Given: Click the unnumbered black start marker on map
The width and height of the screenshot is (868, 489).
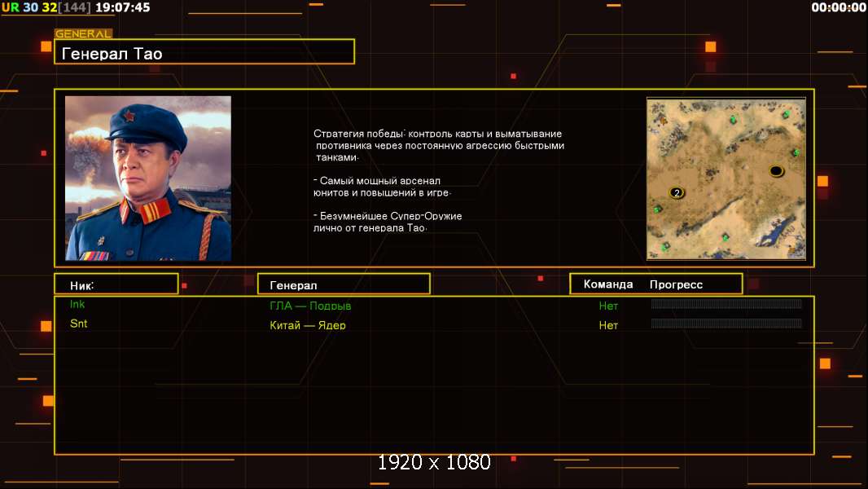Looking at the screenshot, I should (776, 170).
